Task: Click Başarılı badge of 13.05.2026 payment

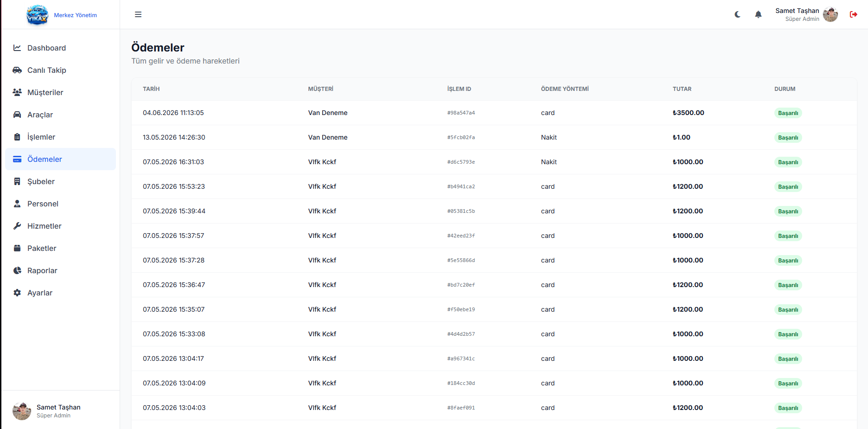Action: [x=788, y=138]
